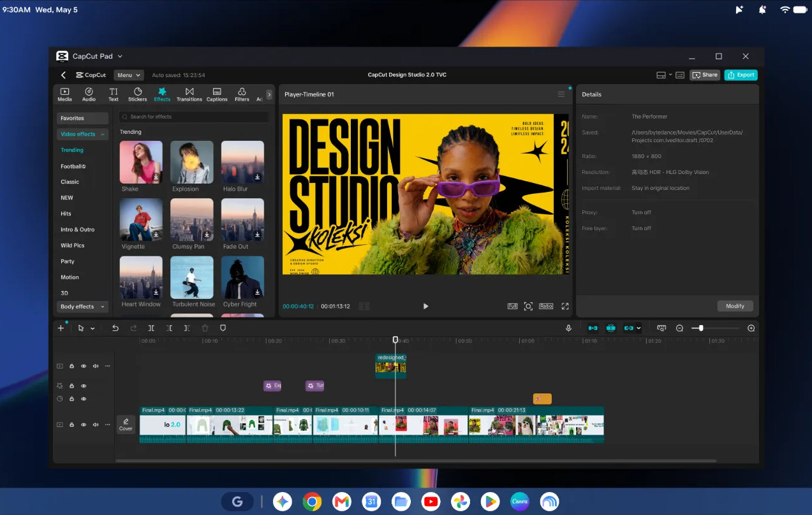The width and height of the screenshot is (812, 515).
Task: Open the player panel hamburger menu
Action: [x=561, y=94]
